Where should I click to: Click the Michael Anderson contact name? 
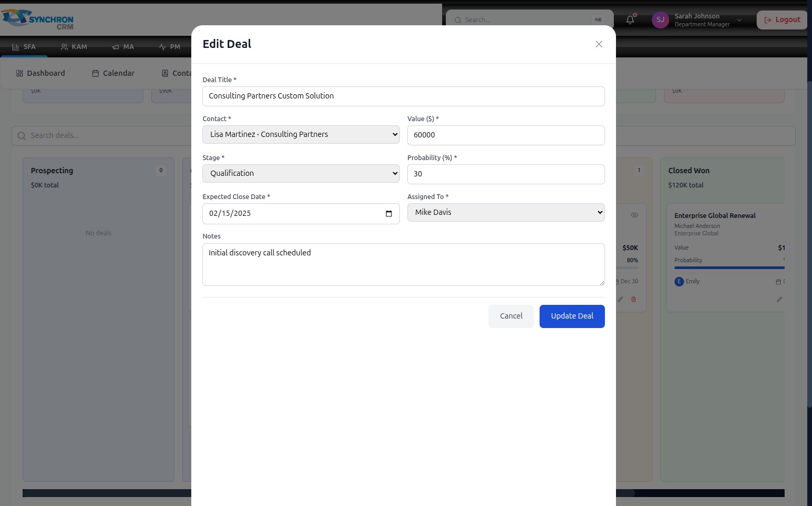pos(697,226)
